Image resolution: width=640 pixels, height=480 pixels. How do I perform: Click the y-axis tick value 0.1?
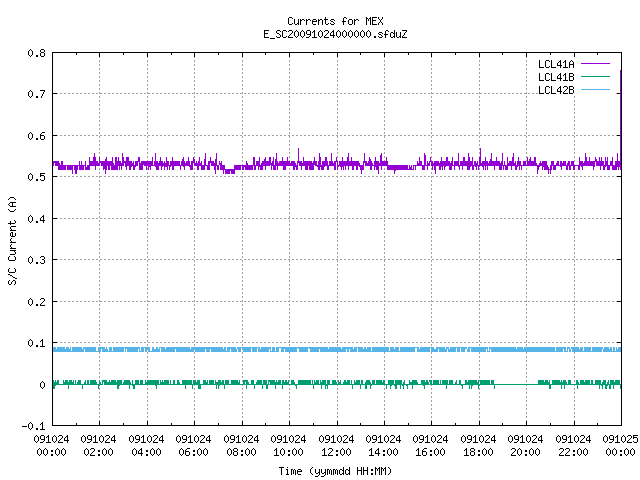tap(36, 343)
